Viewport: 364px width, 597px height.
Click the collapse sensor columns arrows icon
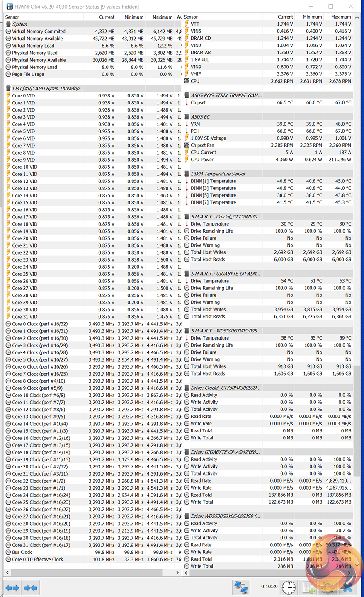point(31,587)
